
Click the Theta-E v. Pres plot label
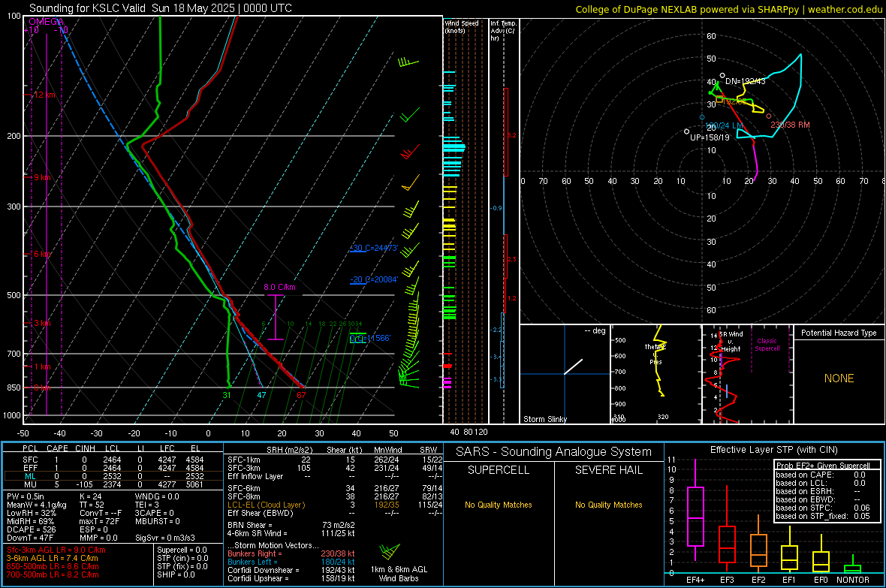click(655, 354)
